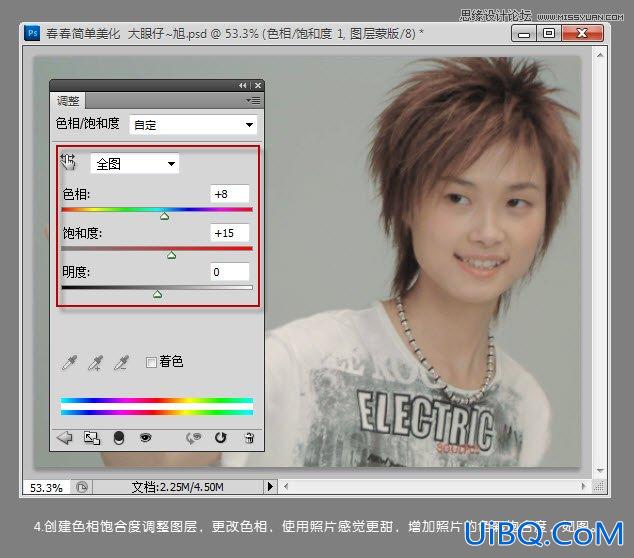View previous state eye-arrow icon
This screenshot has height=558, width=634.
coord(193,438)
